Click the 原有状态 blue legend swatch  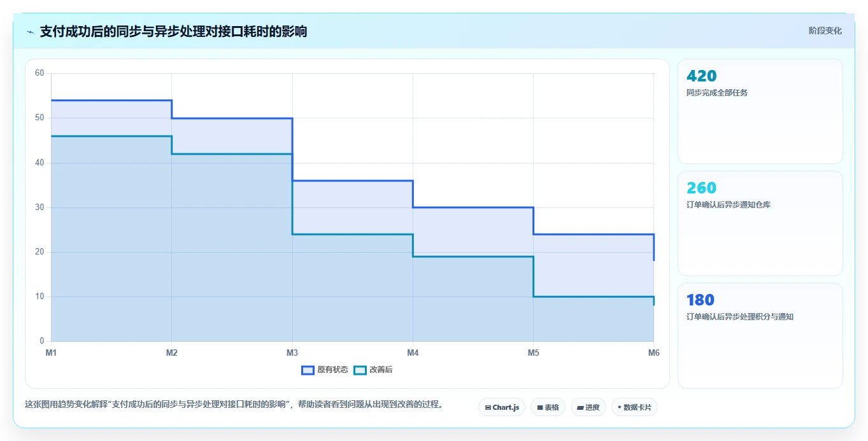(308, 370)
